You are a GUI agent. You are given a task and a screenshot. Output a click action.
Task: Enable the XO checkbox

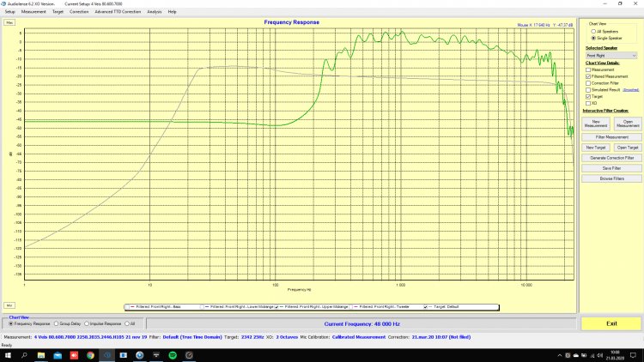tap(588, 104)
